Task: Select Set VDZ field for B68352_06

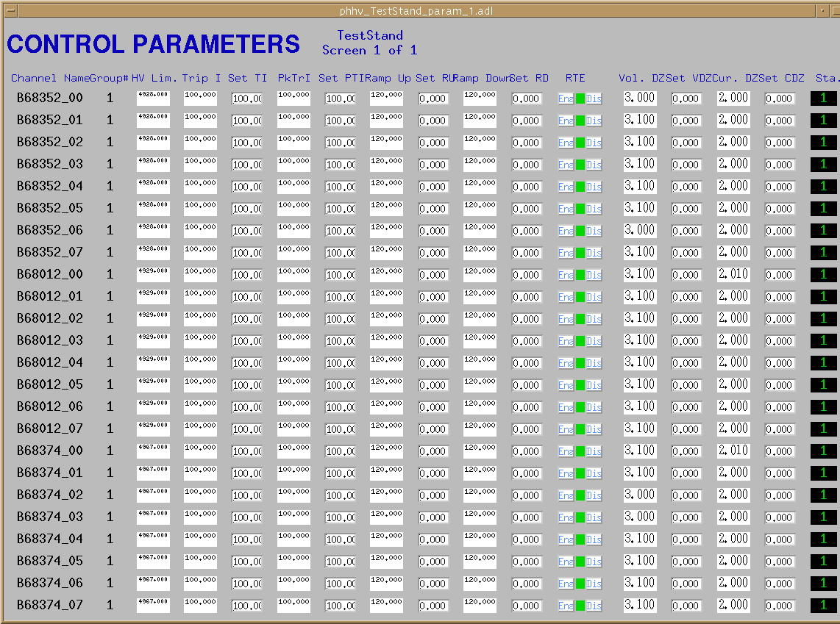Action: pyautogui.click(x=686, y=231)
